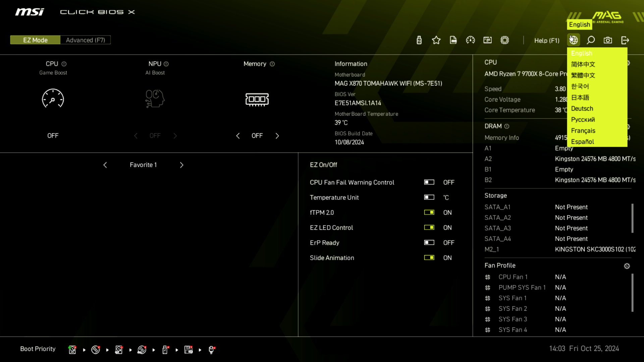Viewport: 644px width, 362px height.
Task: Click Help F1 button
Action: [546, 41]
